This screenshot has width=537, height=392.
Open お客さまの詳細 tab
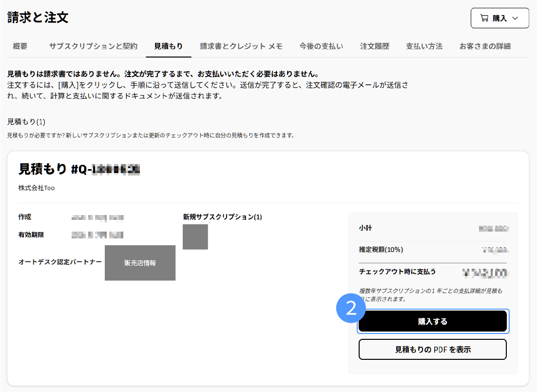(485, 46)
